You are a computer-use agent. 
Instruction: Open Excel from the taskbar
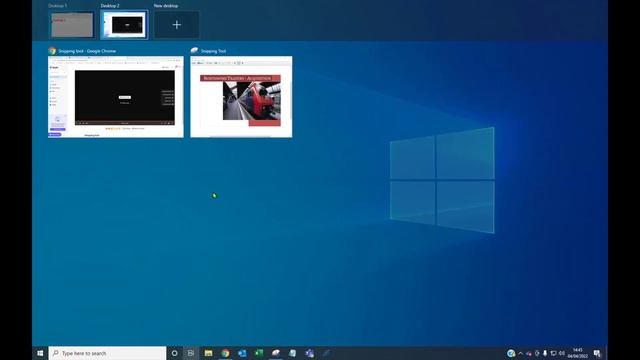click(x=259, y=353)
